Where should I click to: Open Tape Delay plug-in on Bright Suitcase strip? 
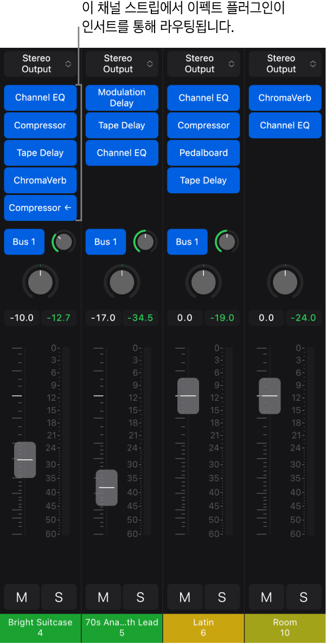(x=40, y=153)
